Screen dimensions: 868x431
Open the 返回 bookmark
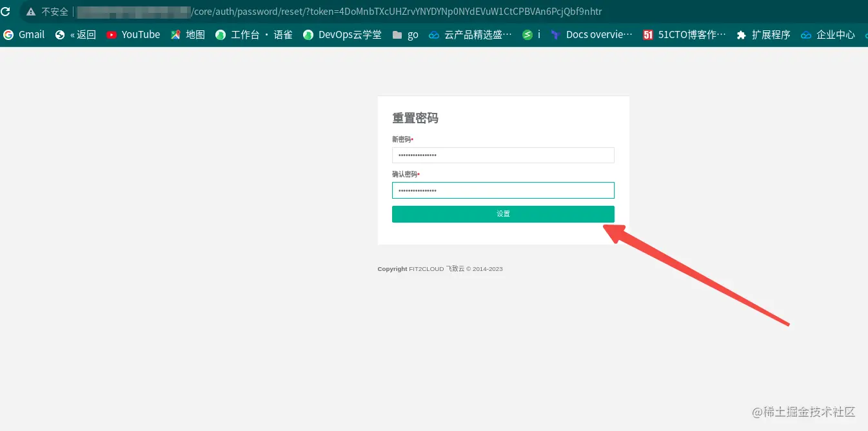point(75,35)
